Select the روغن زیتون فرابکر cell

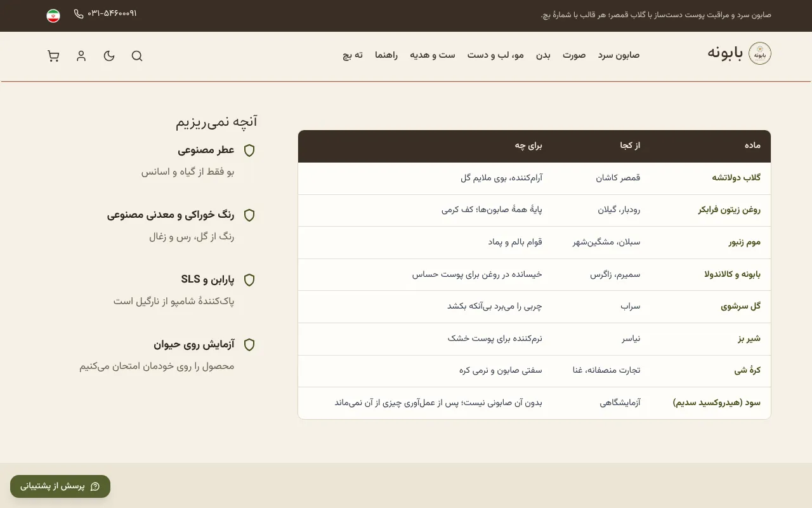(x=730, y=210)
